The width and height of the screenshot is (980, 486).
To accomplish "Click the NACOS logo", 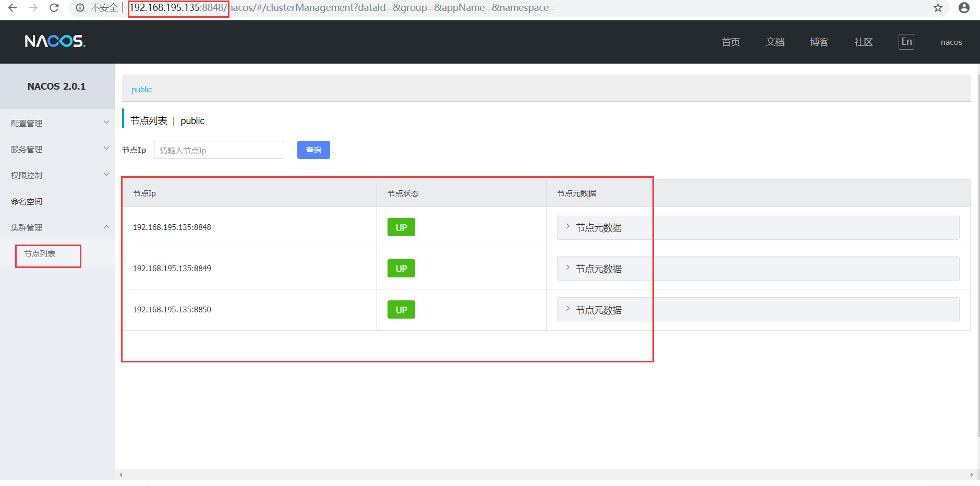I will pyautogui.click(x=55, y=41).
